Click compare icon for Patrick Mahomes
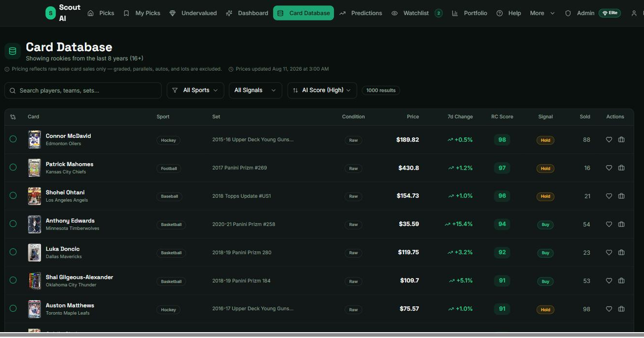Image resolution: width=644 pixels, height=338 pixels. tap(621, 168)
